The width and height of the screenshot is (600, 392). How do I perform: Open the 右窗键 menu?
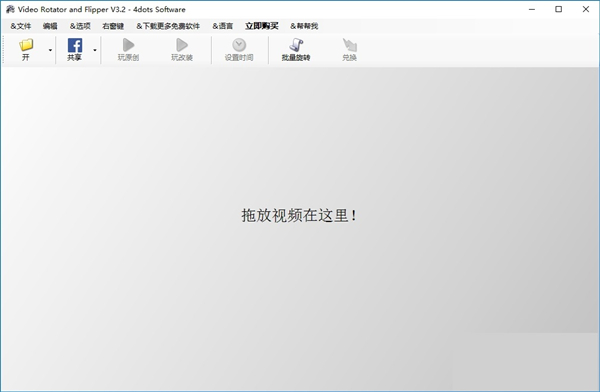point(113,26)
